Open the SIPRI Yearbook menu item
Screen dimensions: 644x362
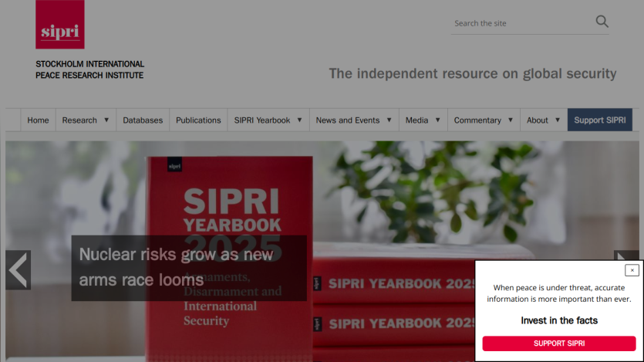262,120
